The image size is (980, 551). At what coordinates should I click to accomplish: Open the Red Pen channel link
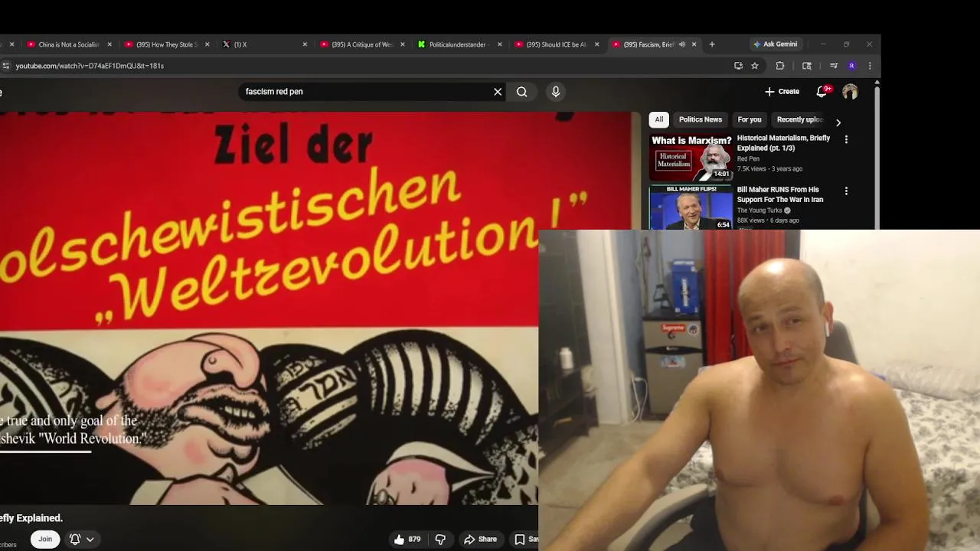748,159
